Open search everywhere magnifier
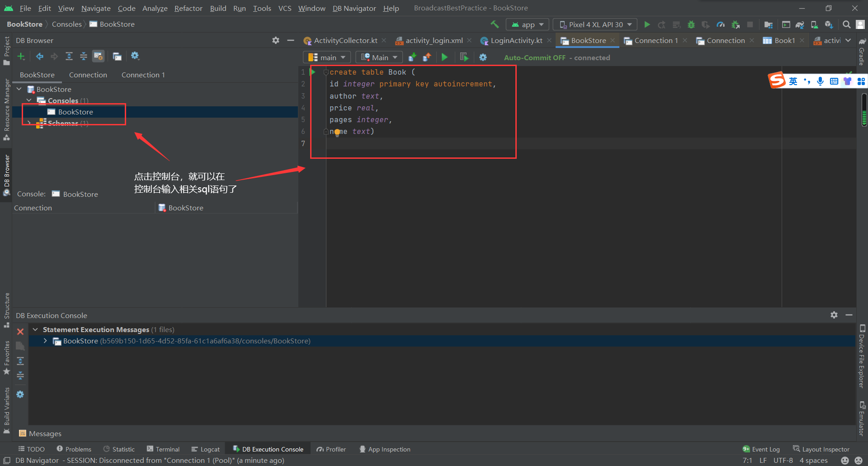 [846, 24]
